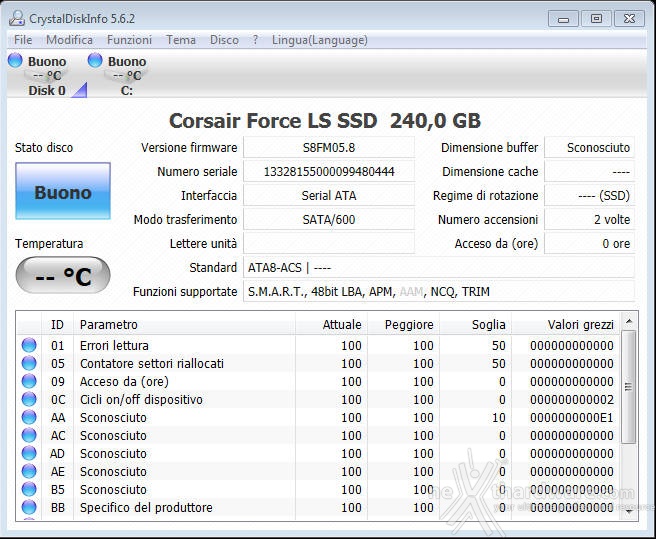Click the blue Buono health status button
This screenshot has height=539, width=656.
pos(63,191)
